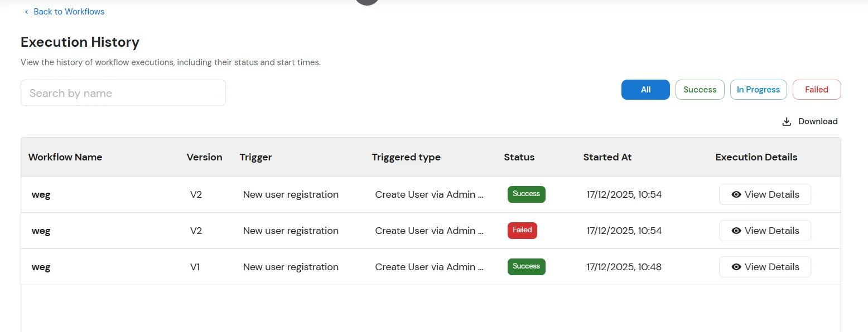Viewport: 868px width, 332px height.
Task: Click the Trigger column header
Action: pos(256,157)
